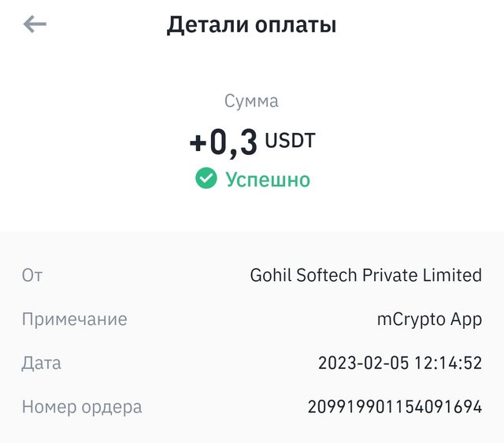Screen dimensions: 504x443
Task: Tap the back arrow icon
Action: click(x=35, y=24)
